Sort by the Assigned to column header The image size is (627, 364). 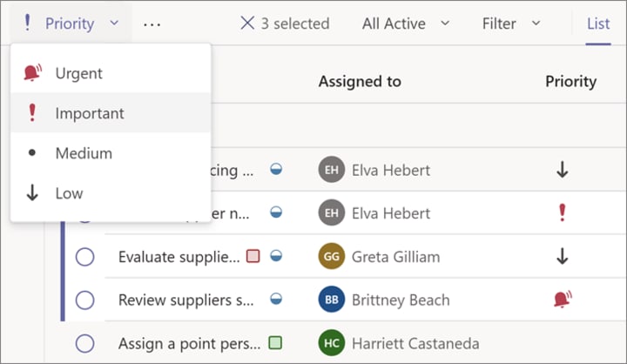(360, 81)
